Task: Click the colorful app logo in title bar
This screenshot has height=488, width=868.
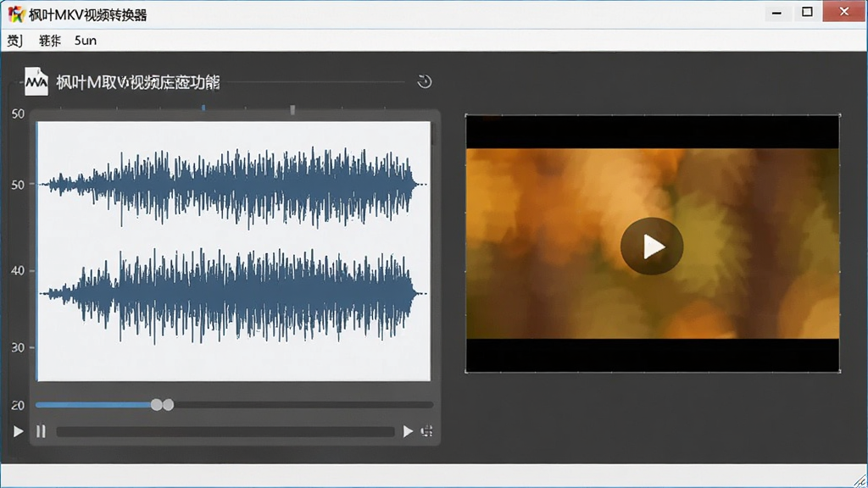Action: (x=16, y=14)
